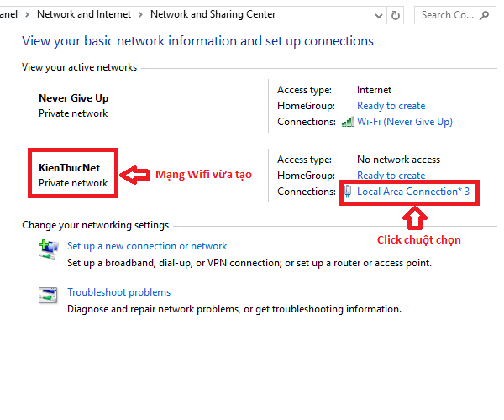
Task: Click Ready to create for KienThucNet
Action: coord(391,176)
